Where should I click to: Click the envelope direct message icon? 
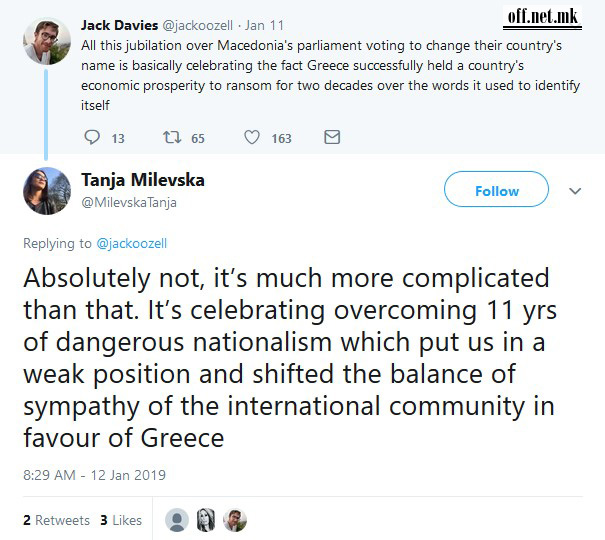pos(332,137)
